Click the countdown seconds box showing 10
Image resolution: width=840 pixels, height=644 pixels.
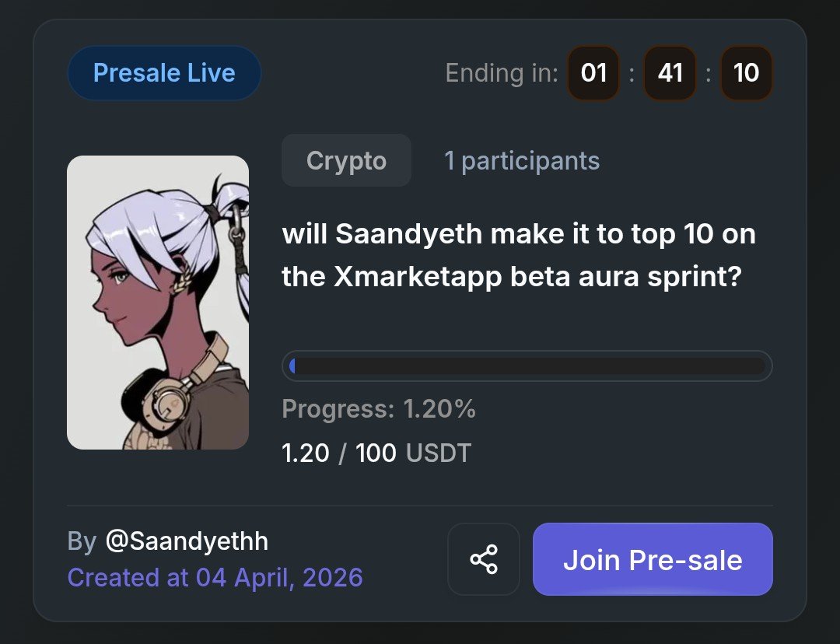(746, 73)
